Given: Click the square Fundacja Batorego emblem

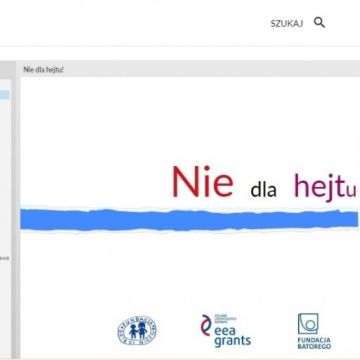Looking at the screenshot, I should point(308,324).
